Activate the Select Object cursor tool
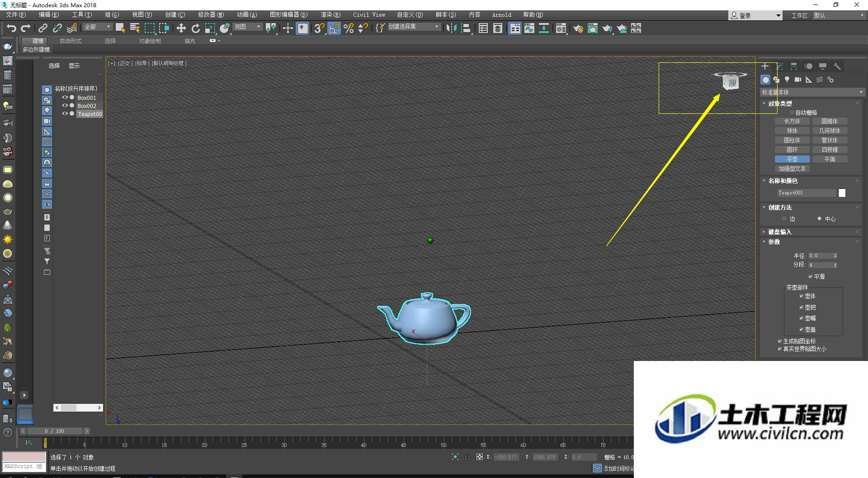Viewport: 868px width, 478px height. point(120,28)
